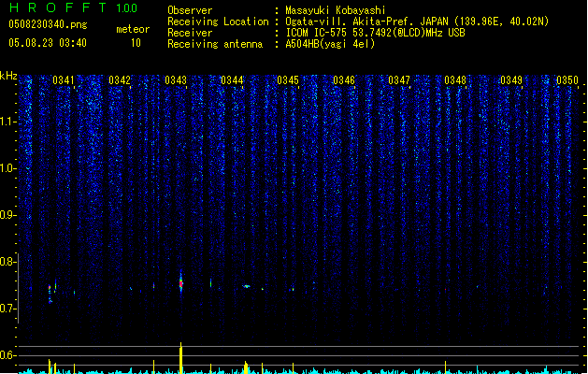Click the 0344 time marker

click(232, 80)
